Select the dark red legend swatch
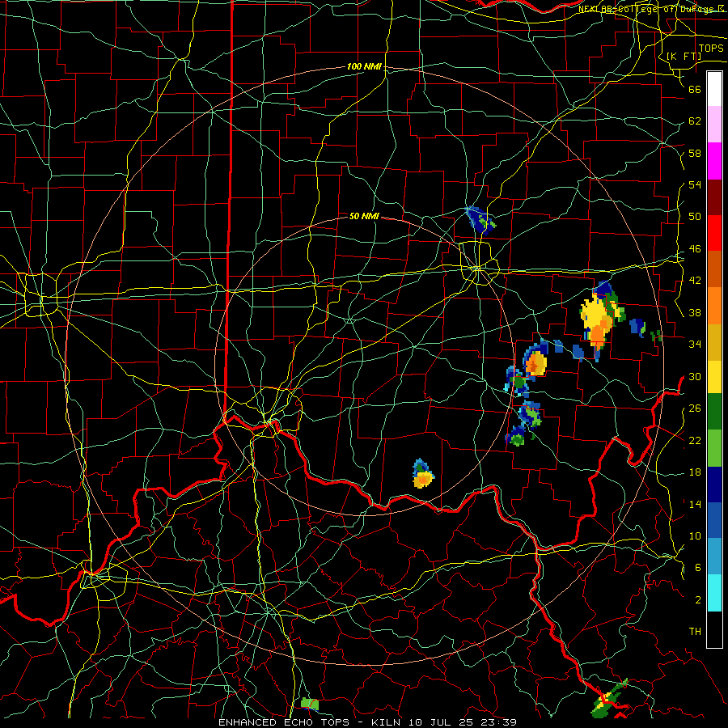Image resolution: width=728 pixels, height=728 pixels. coord(714,197)
